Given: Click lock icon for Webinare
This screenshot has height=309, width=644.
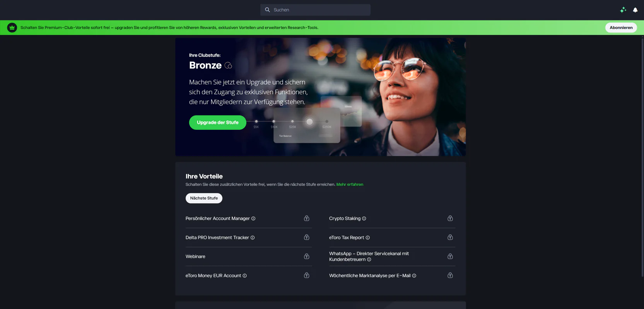Looking at the screenshot, I should [x=306, y=256].
